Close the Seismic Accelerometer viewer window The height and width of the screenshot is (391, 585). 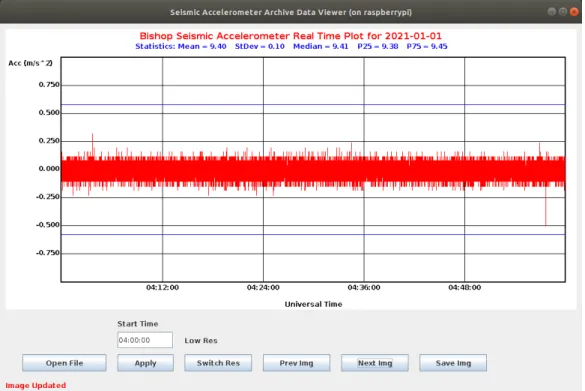tap(574, 12)
